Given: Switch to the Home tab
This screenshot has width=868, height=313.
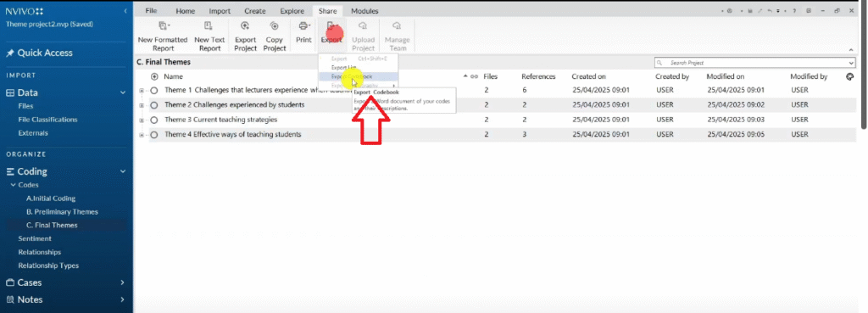Looking at the screenshot, I should [x=186, y=11].
